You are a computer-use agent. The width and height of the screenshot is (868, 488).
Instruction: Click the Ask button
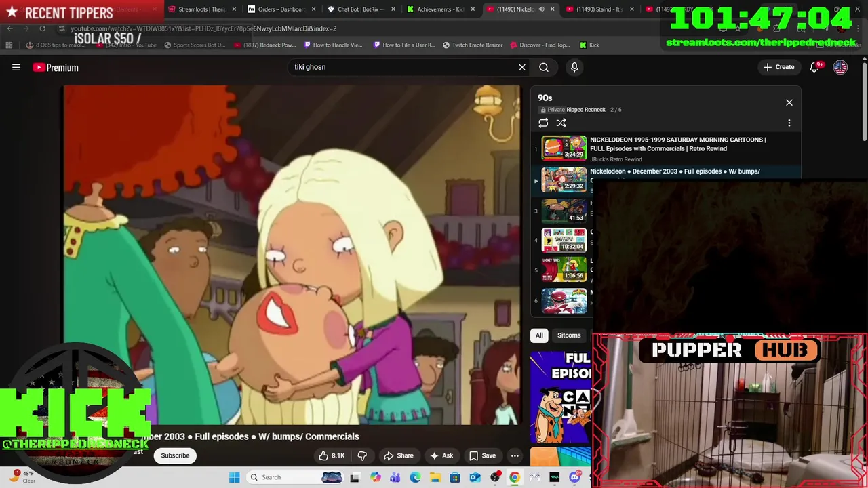(441, 455)
